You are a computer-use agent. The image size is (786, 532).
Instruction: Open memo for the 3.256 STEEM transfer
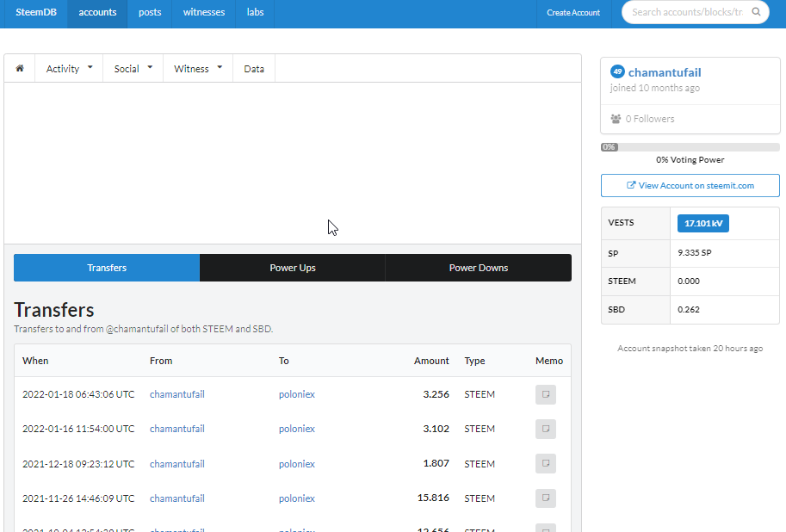point(546,394)
